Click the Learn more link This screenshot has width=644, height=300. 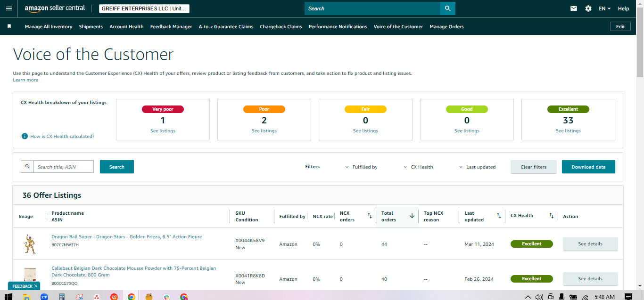(25, 80)
